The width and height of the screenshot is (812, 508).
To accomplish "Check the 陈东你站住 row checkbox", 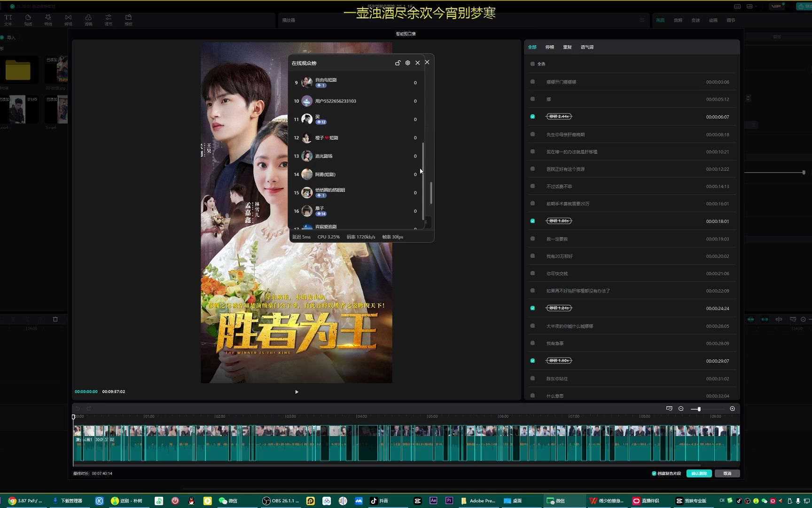I will (532, 378).
